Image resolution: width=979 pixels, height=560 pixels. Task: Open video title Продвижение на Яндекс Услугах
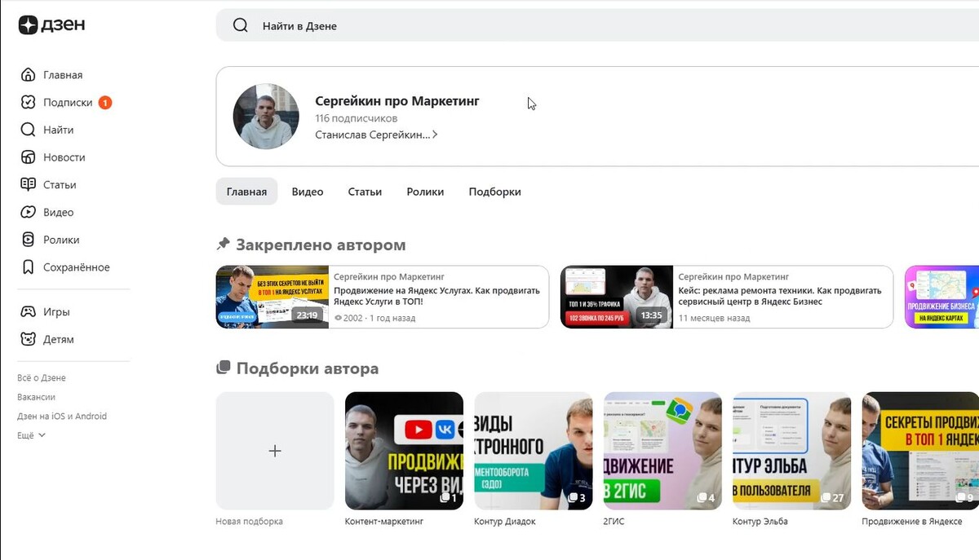[x=437, y=296]
